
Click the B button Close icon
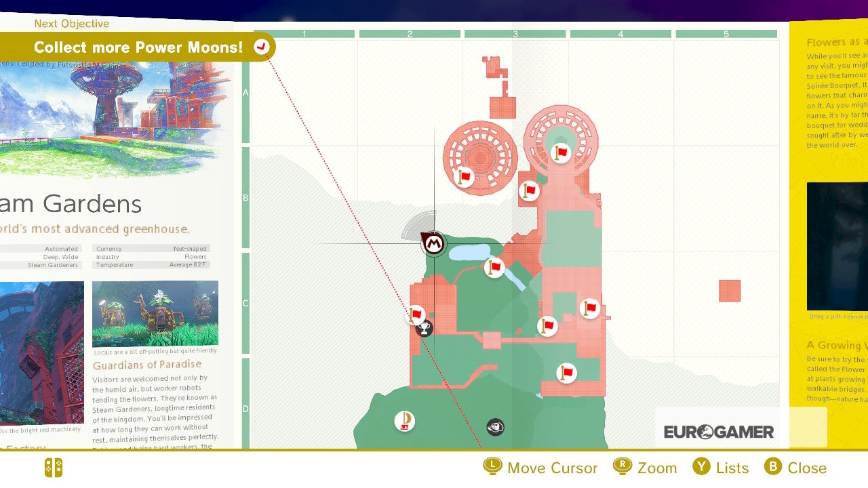[773, 466]
